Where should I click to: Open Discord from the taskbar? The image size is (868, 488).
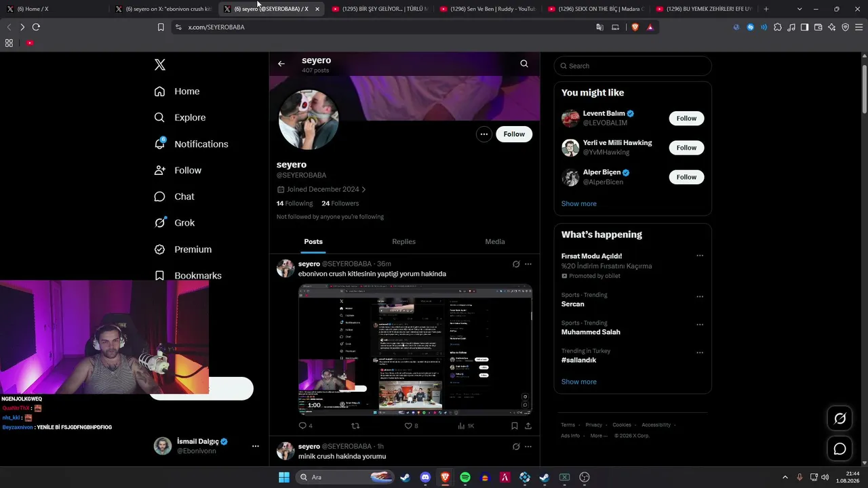click(425, 477)
